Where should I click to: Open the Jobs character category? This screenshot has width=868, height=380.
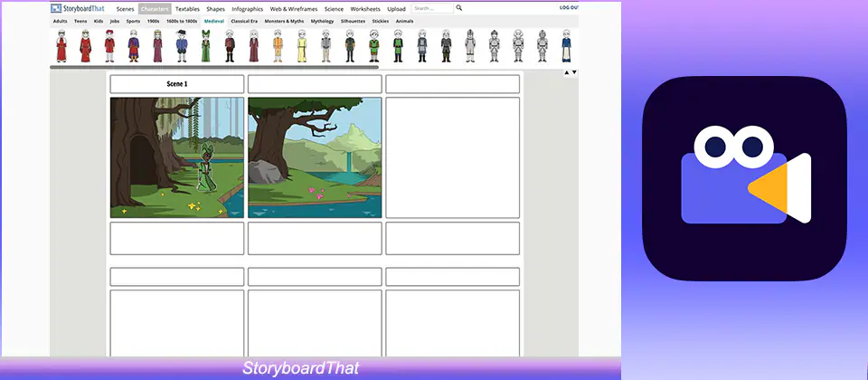[x=115, y=21]
